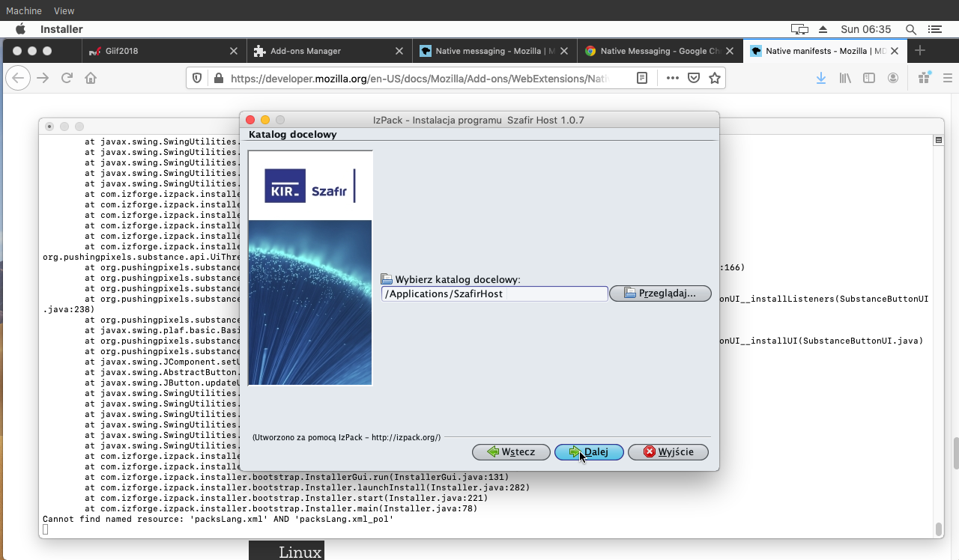Click the Wstecz button
Viewport: 959px width, 560px height.
511,452
